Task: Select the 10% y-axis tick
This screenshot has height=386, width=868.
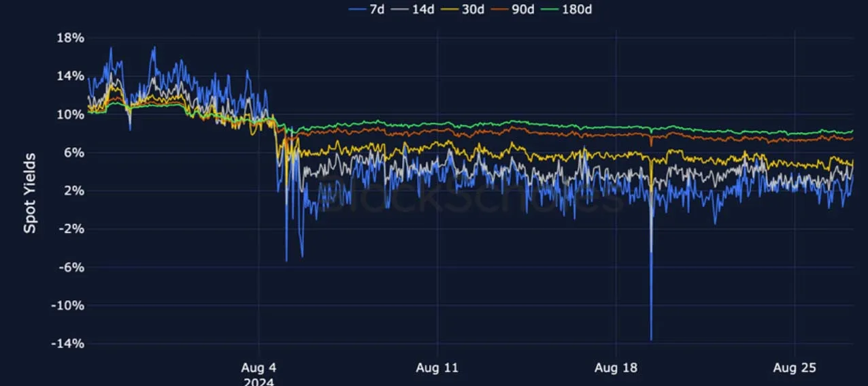Action: click(x=71, y=114)
